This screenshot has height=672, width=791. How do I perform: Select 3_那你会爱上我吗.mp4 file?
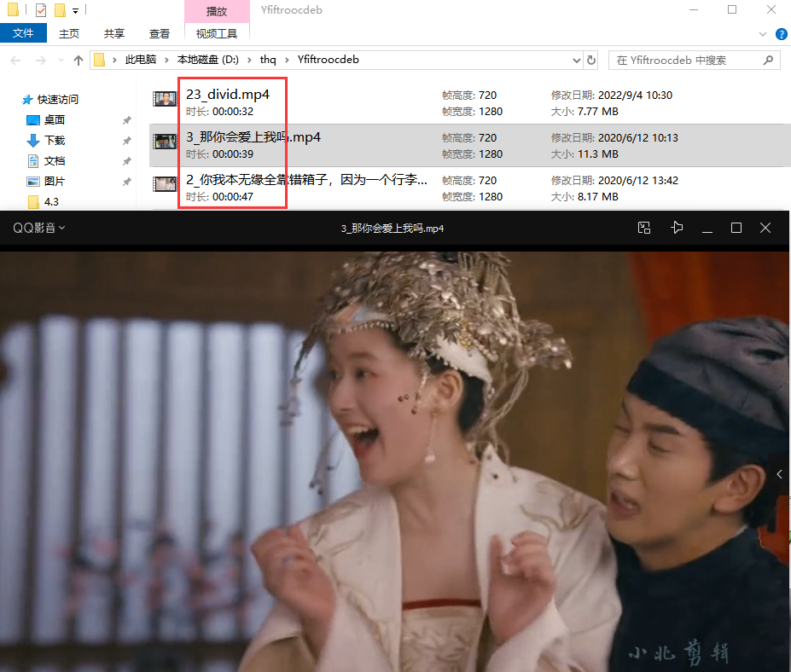468,146
